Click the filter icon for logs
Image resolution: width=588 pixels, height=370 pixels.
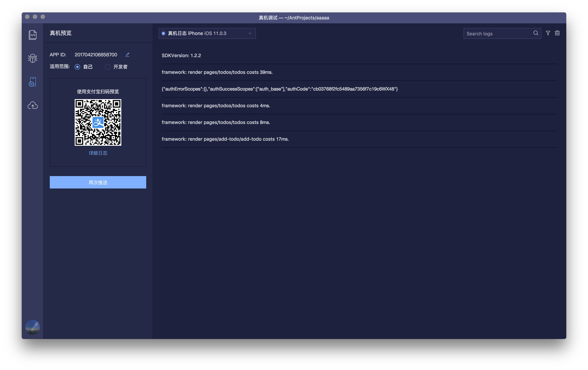548,33
